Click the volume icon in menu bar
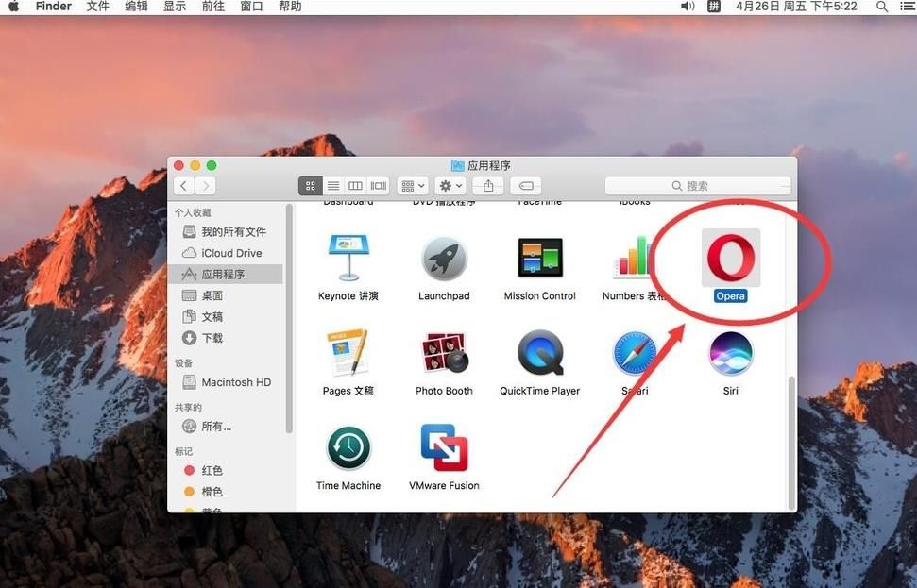 pos(688,7)
